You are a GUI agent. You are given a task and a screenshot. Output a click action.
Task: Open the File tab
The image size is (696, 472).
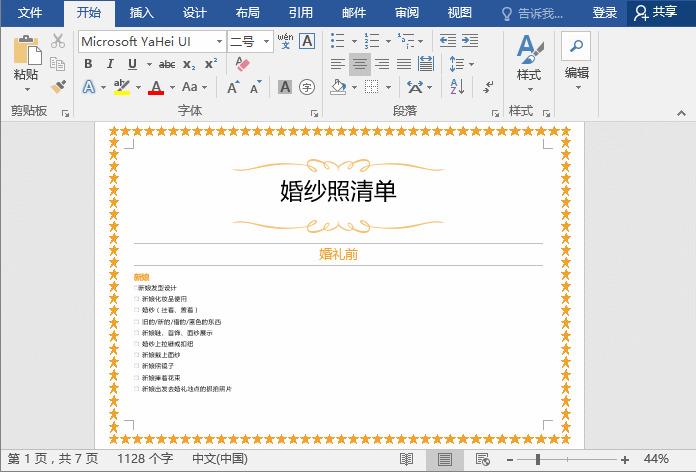[x=30, y=13]
